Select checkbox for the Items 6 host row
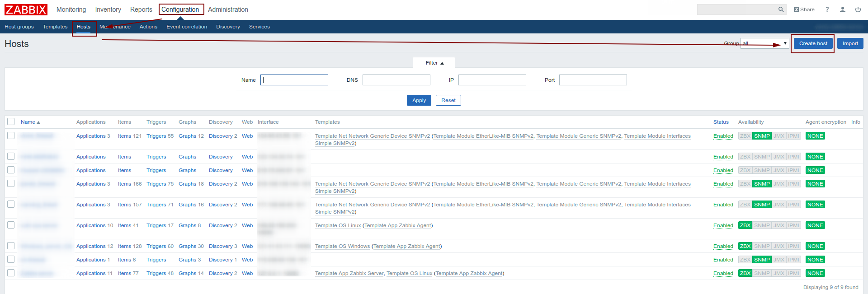 11,259
